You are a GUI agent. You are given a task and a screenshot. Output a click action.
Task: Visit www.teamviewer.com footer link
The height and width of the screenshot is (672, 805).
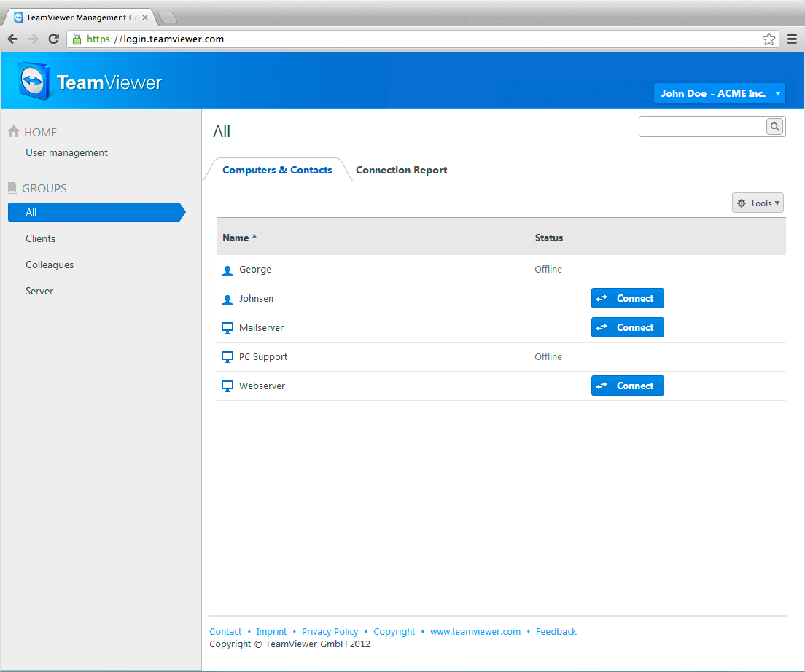(475, 631)
